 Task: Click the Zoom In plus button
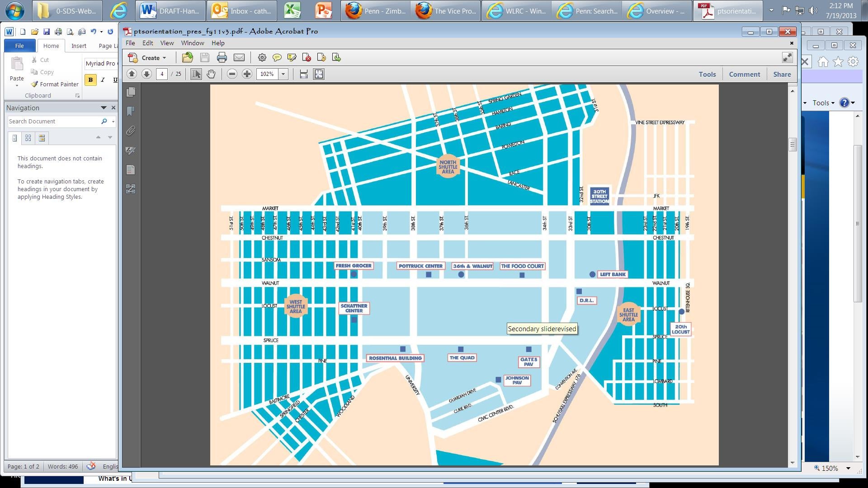pos(247,74)
